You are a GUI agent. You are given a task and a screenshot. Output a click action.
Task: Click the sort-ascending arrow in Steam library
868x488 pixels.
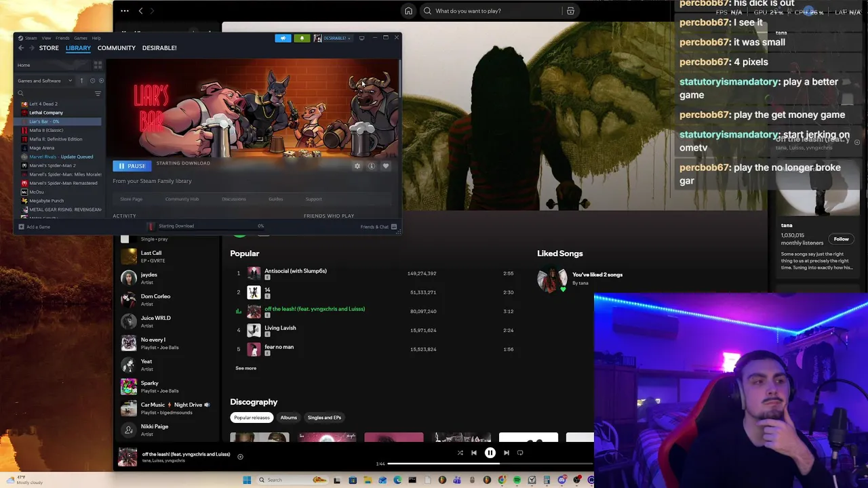[81, 81]
